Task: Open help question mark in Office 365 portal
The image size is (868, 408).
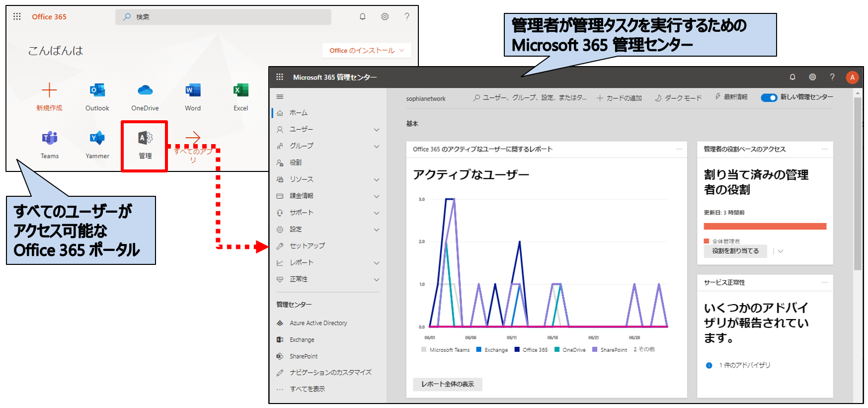Action: tap(407, 16)
